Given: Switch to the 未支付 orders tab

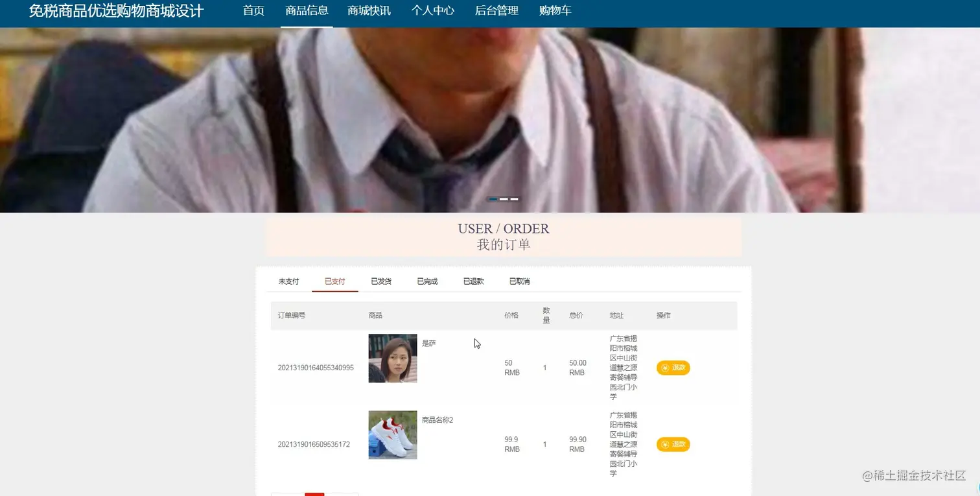Looking at the screenshot, I should point(288,281).
